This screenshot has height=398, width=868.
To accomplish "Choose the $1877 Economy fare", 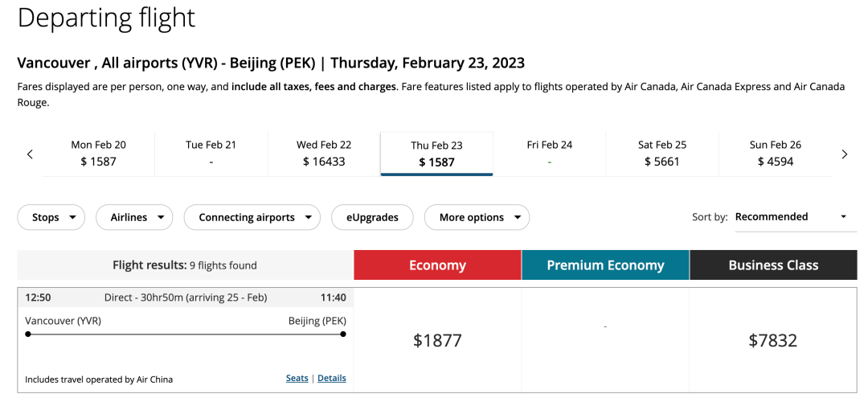I will click(437, 340).
